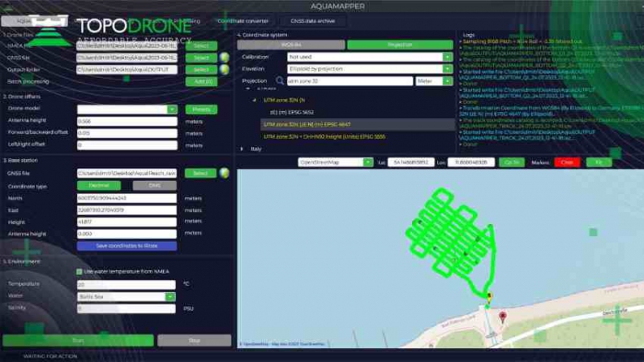Click the gray Stop button
Viewport: 644px width, 362px height.
click(194, 340)
